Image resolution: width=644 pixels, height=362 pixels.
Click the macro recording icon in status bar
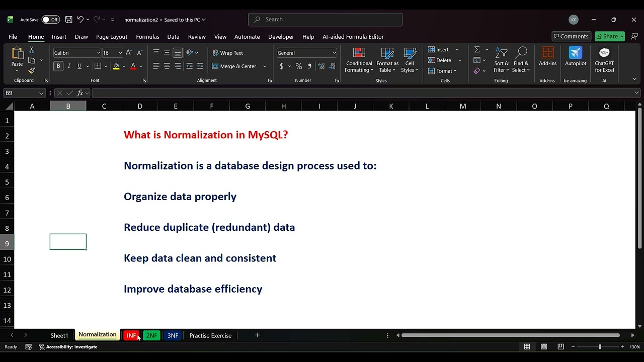click(29, 347)
